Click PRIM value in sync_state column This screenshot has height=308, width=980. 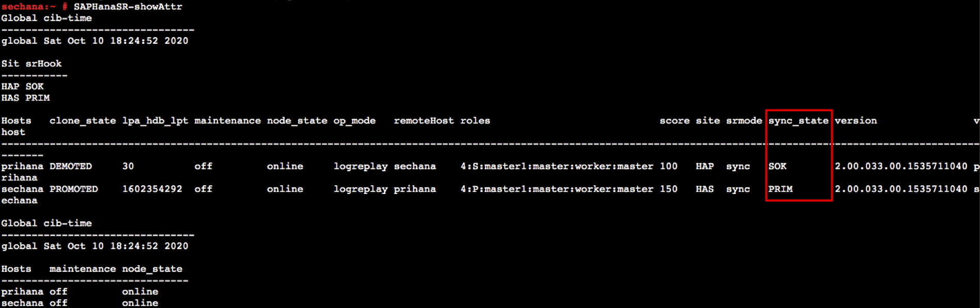(x=780, y=189)
